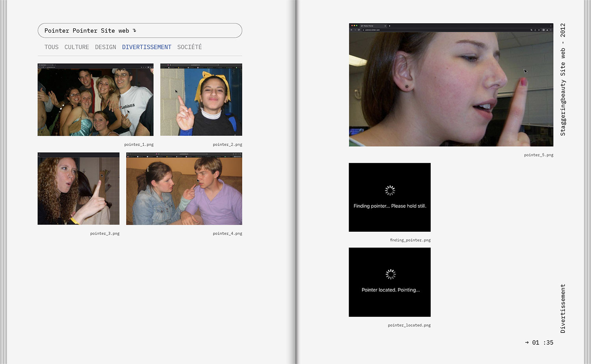Open the pointer_1 group photo thumbnail
This screenshot has height=364, width=591.
pos(95,100)
